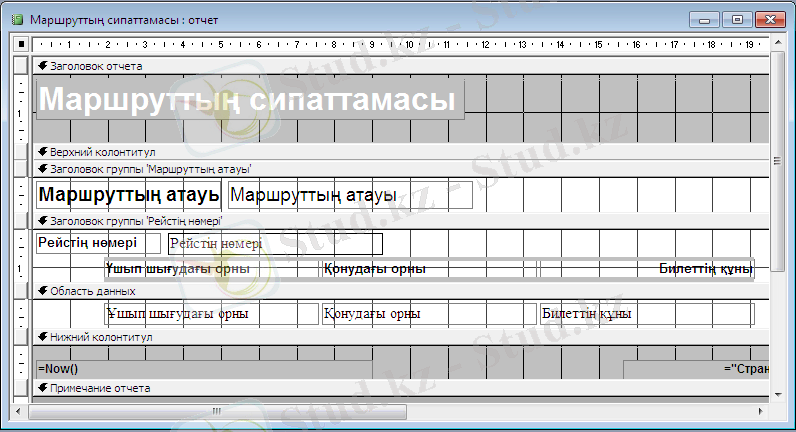The image size is (796, 432).
Task: Select the 'Қонудағы орны' column header label
Action: pos(429,269)
